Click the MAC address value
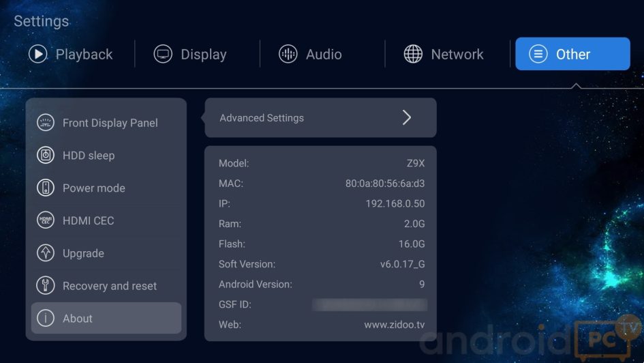644x363 pixels. click(384, 184)
